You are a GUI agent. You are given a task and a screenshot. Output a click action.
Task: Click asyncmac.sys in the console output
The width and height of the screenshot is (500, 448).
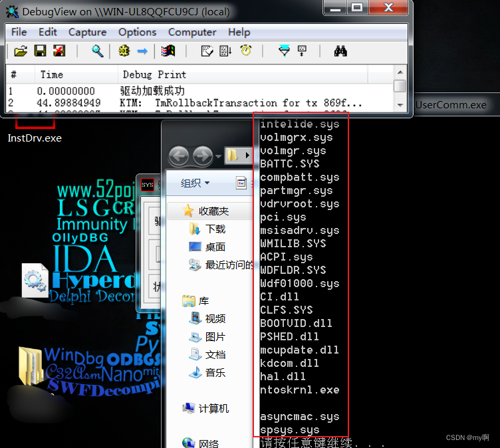(299, 417)
